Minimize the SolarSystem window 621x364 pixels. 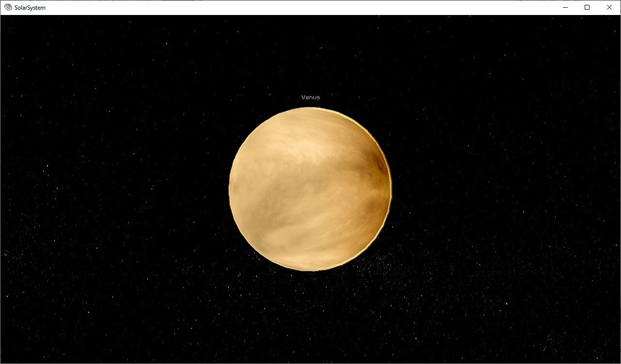pos(565,7)
